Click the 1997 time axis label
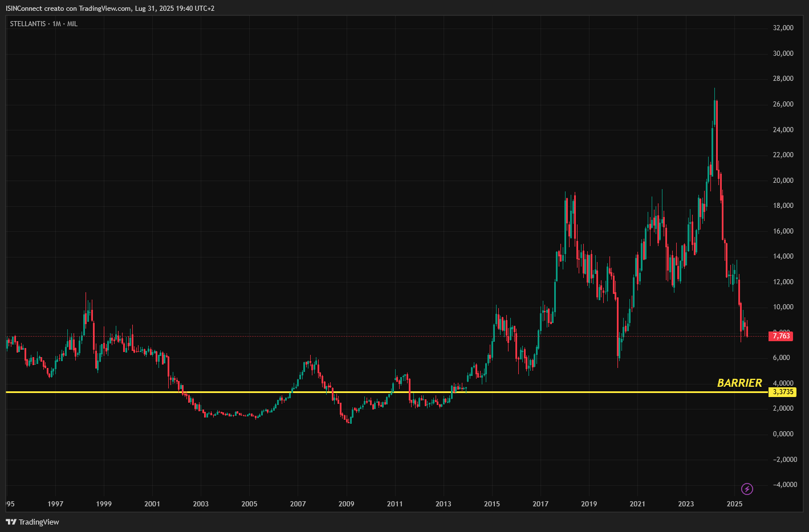809x532 pixels. [x=55, y=504]
